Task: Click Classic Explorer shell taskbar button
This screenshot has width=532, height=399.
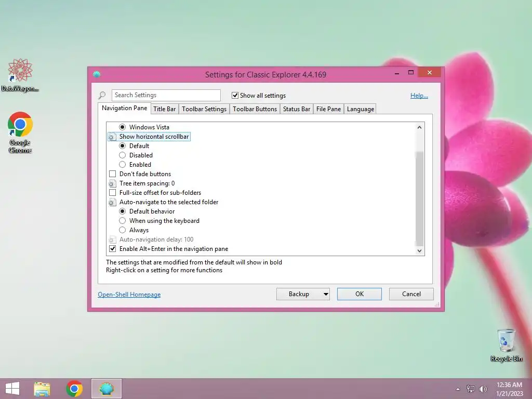Action: (x=106, y=389)
